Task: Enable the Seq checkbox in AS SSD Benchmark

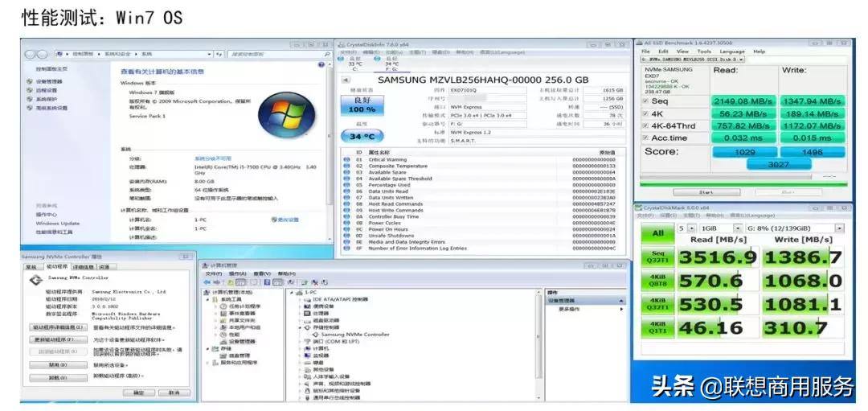Action: (x=645, y=101)
